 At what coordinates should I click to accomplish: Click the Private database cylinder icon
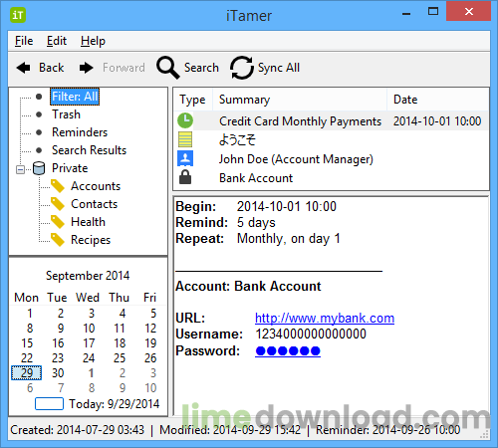pyautogui.click(x=39, y=168)
